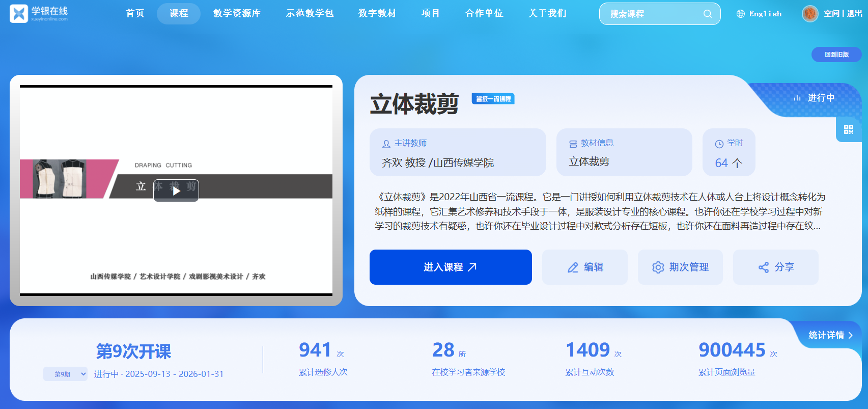Switch language to English
Image resolution: width=868 pixels, height=409 pixels.
pos(765,14)
